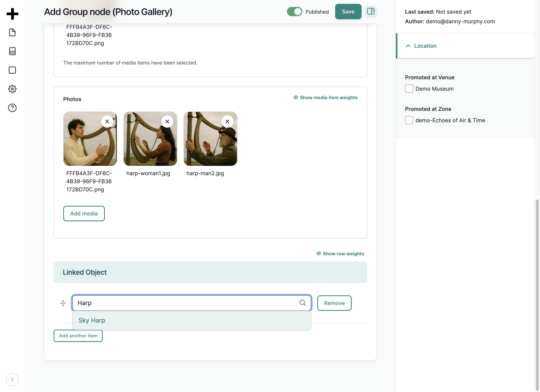This screenshot has height=392, width=540.
Task: Click the right-side vertical scrollbar
Action: click(537, 295)
